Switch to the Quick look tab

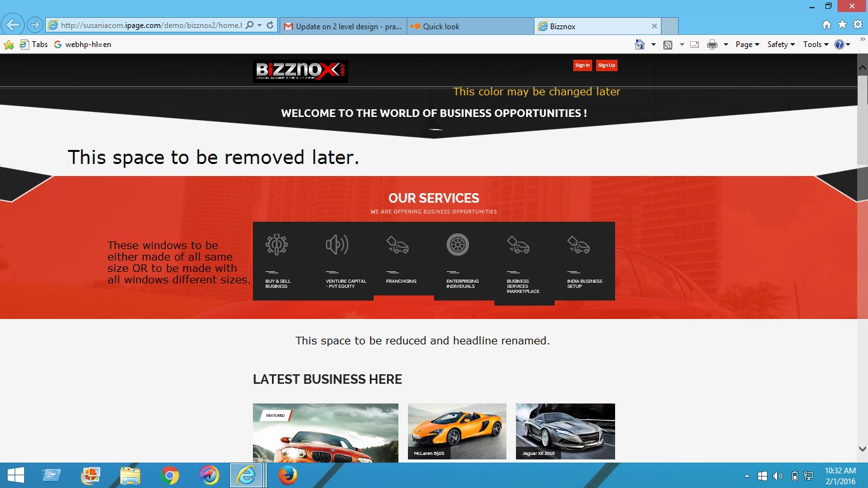pyautogui.click(x=470, y=27)
